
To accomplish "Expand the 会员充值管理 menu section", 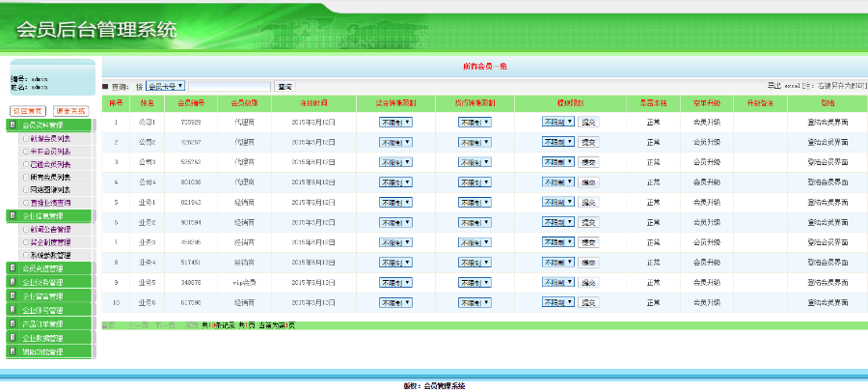I will [x=49, y=268].
